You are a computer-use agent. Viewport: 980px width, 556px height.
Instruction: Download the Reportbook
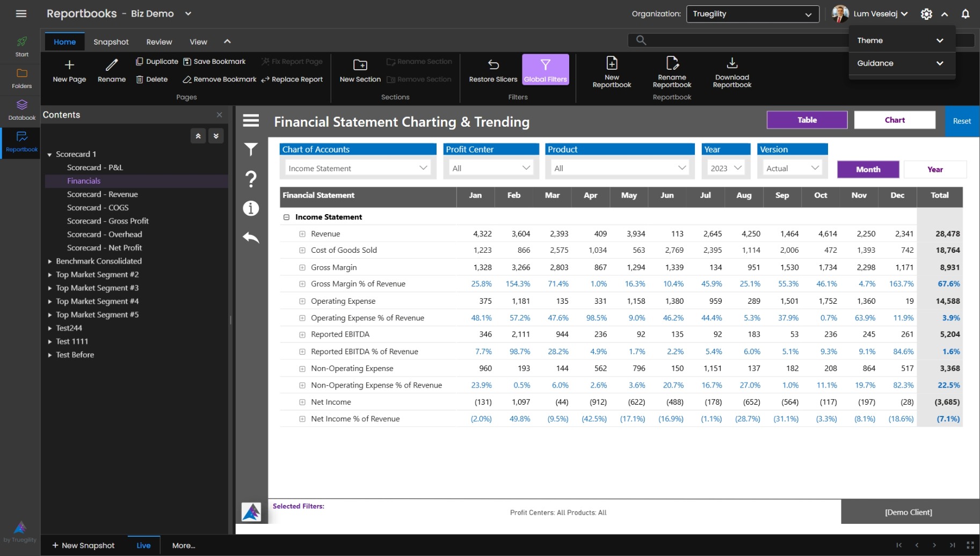coord(731,70)
